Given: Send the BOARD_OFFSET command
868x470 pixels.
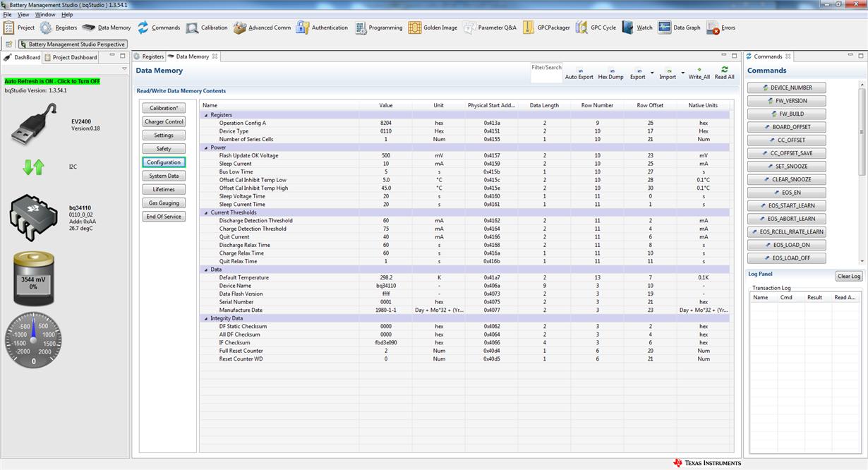Looking at the screenshot, I should pyautogui.click(x=787, y=127).
